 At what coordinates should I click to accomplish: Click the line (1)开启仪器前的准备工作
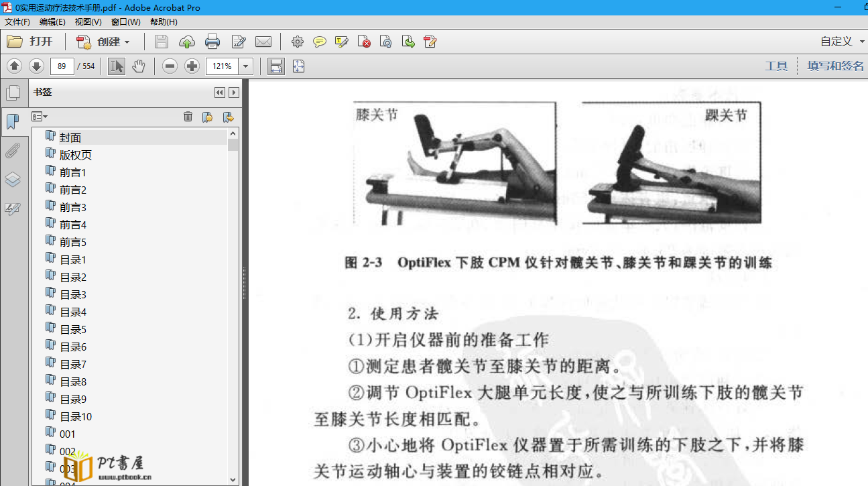[448, 340]
